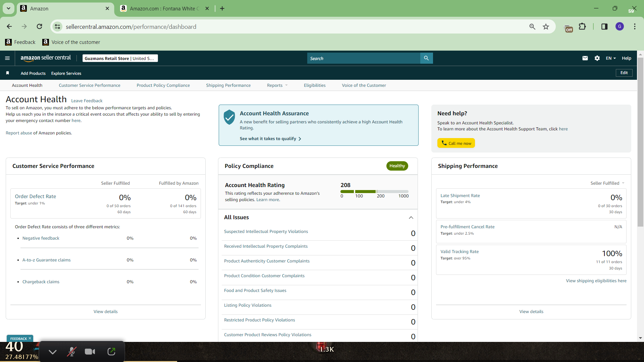Screen dimensions: 644x362
Task: Click View shipping eligibilities here
Action: tap(596, 281)
